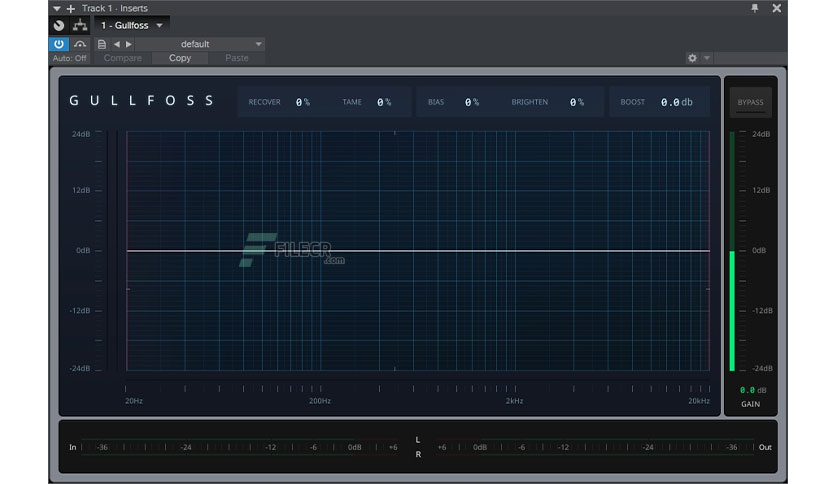Image resolution: width=836 pixels, height=484 pixels.
Task: Click the sidechain icon next to power
Action: coord(80,44)
